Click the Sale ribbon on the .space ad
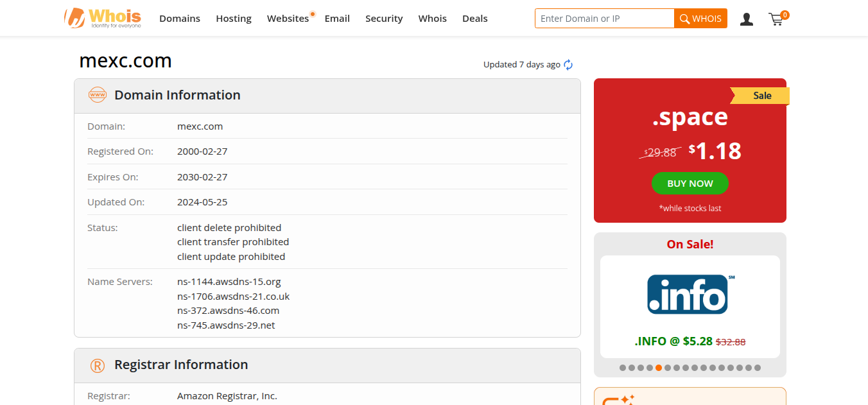 pyautogui.click(x=761, y=96)
